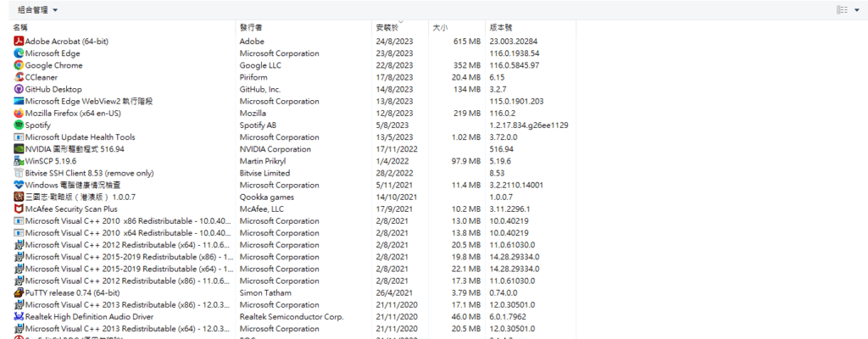Click version 116.0.1938.54
The height and width of the screenshot is (339, 868).
515,53
